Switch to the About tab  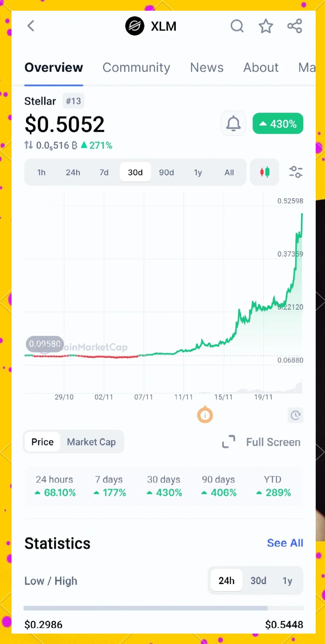click(x=261, y=67)
